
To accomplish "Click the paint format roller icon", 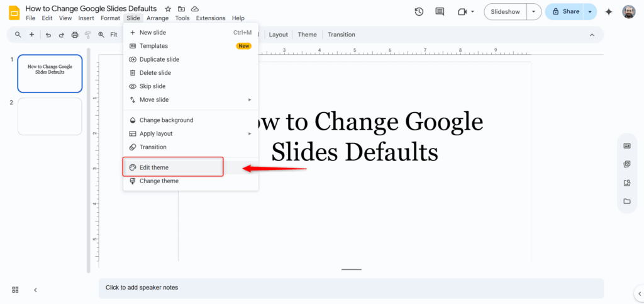I will pos(87,35).
